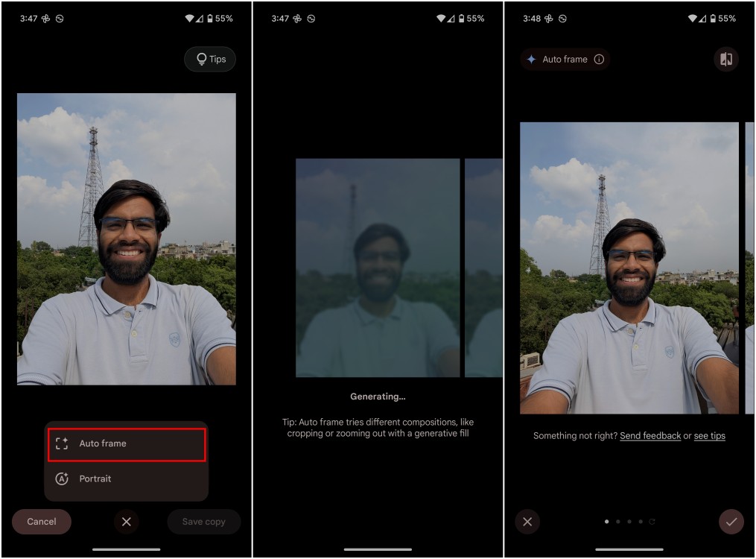Open the Send feedback link
The image size is (756, 559).
[650, 436]
